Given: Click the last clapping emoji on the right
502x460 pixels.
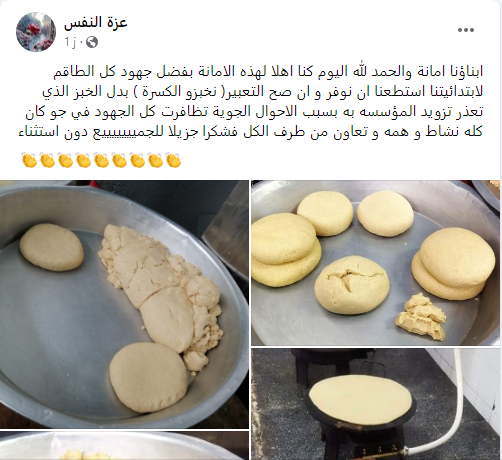Looking at the screenshot, I should [x=173, y=160].
